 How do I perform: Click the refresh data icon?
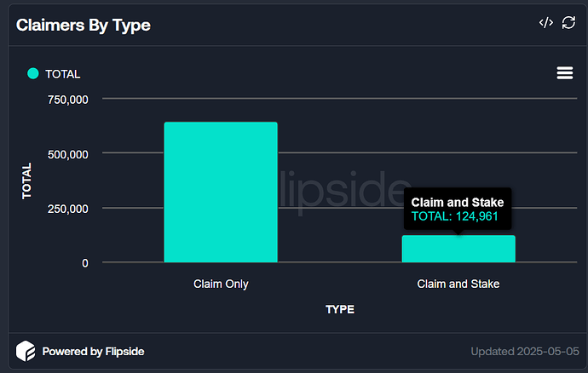tap(569, 23)
